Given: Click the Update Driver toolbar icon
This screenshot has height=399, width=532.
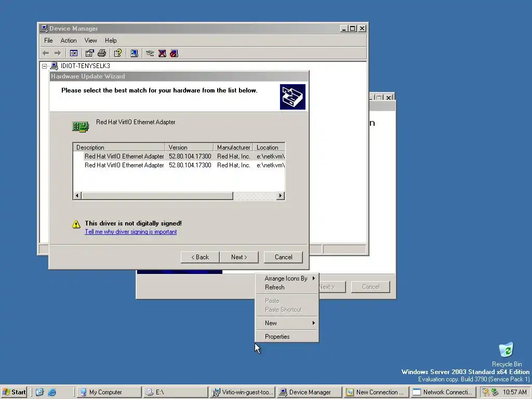Looking at the screenshot, I should [150, 54].
